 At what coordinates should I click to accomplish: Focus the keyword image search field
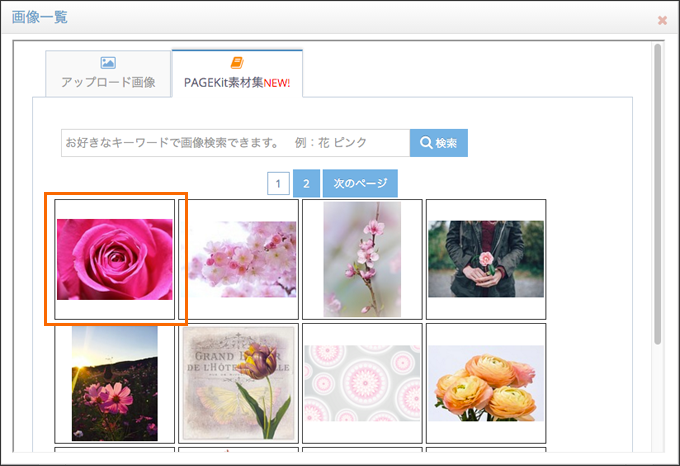[235, 143]
